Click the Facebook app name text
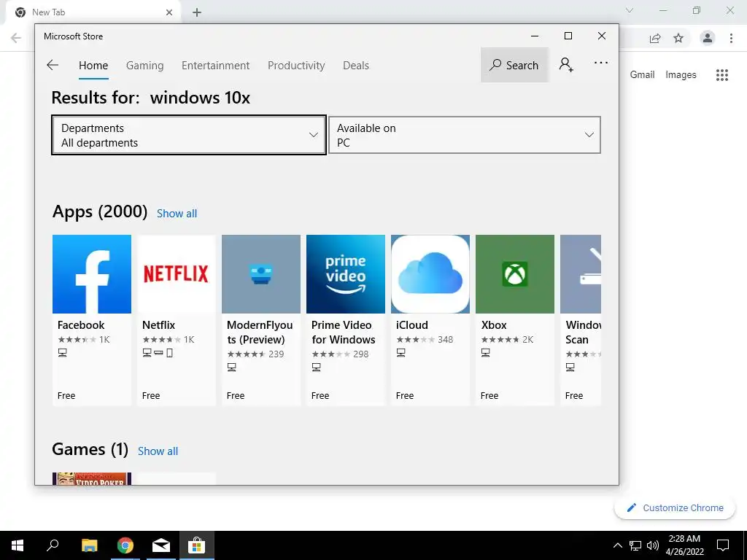Image resolution: width=747 pixels, height=560 pixels. [81, 325]
